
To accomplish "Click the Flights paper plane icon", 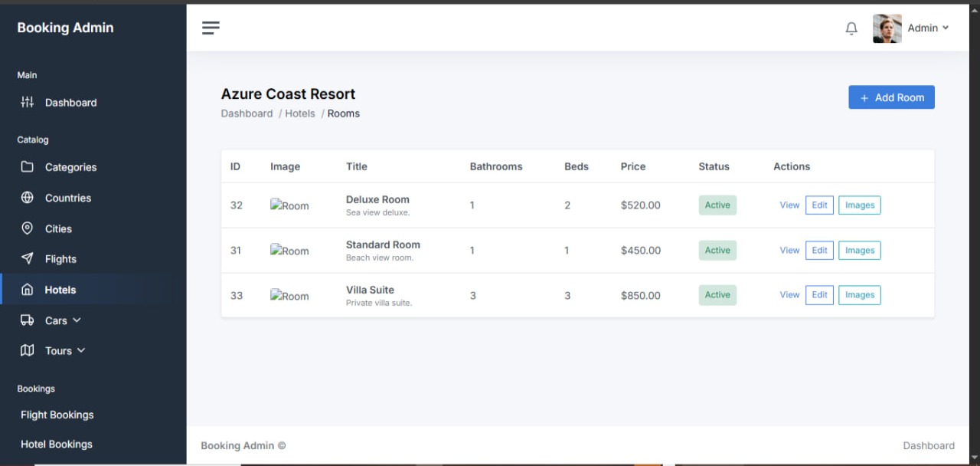I will 28,259.
